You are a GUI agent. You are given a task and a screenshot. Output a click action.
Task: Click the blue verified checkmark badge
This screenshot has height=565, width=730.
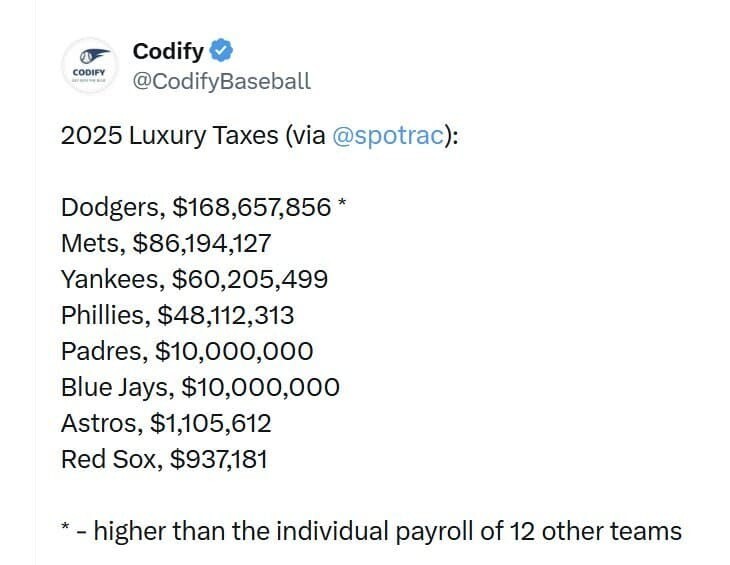pos(221,50)
